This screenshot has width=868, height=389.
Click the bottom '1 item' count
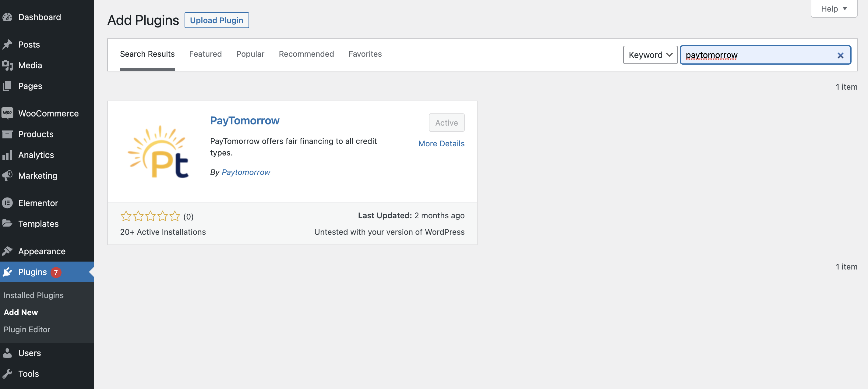tap(846, 266)
